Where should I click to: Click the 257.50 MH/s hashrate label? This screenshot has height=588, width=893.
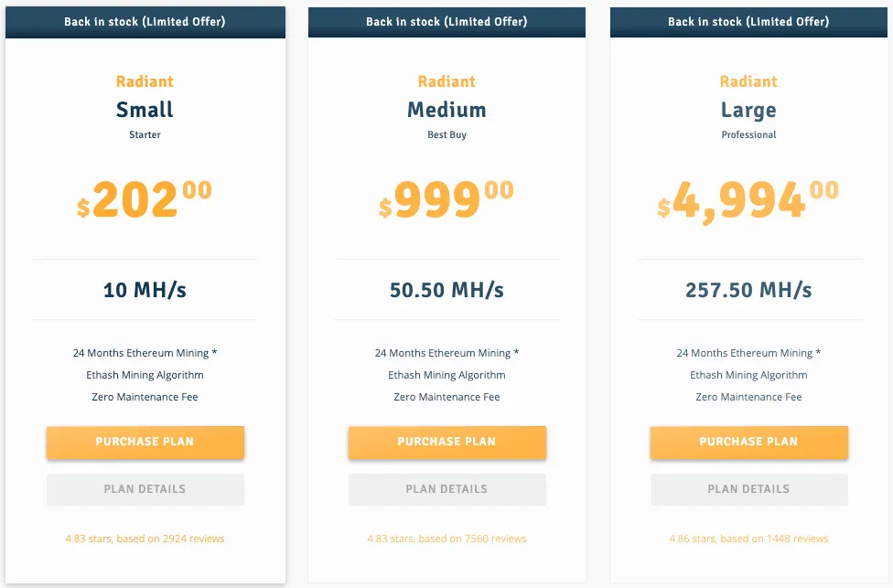pos(748,290)
